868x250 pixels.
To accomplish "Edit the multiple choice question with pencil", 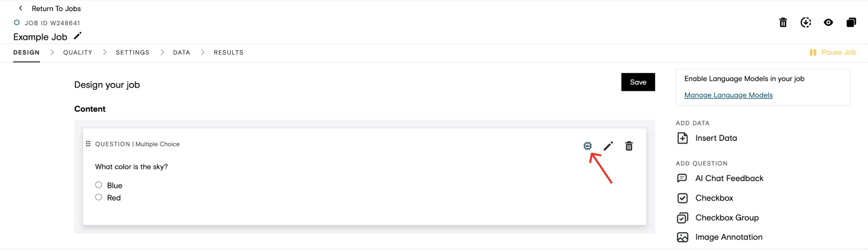I will click(608, 146).
